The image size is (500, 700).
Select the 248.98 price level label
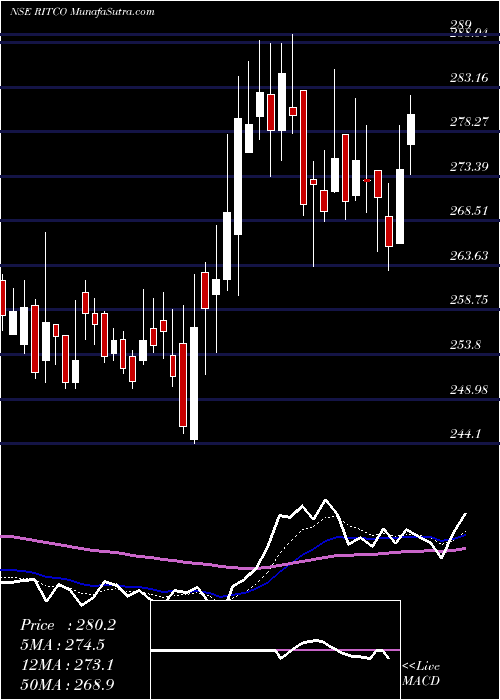point(469,390)
